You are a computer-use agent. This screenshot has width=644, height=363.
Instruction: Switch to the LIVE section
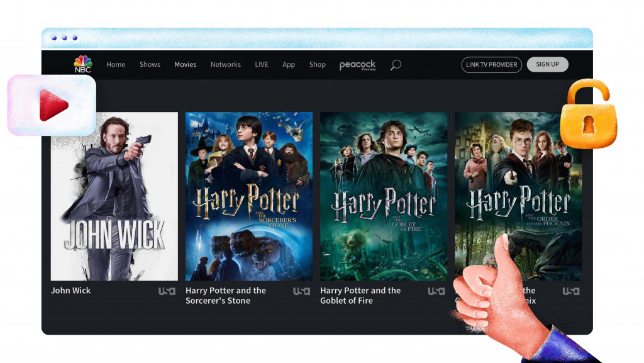coord(262,64)
